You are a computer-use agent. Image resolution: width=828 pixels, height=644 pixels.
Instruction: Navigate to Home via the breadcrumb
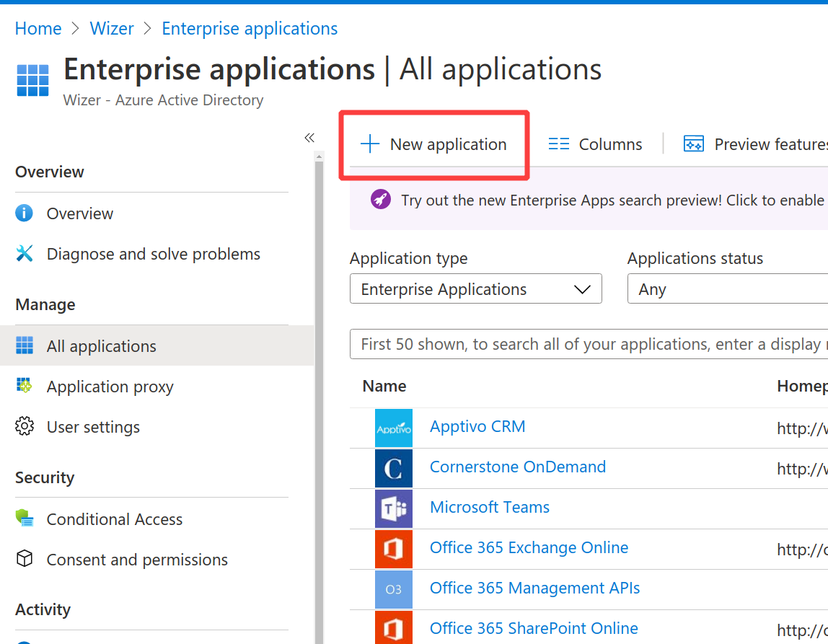38,28
